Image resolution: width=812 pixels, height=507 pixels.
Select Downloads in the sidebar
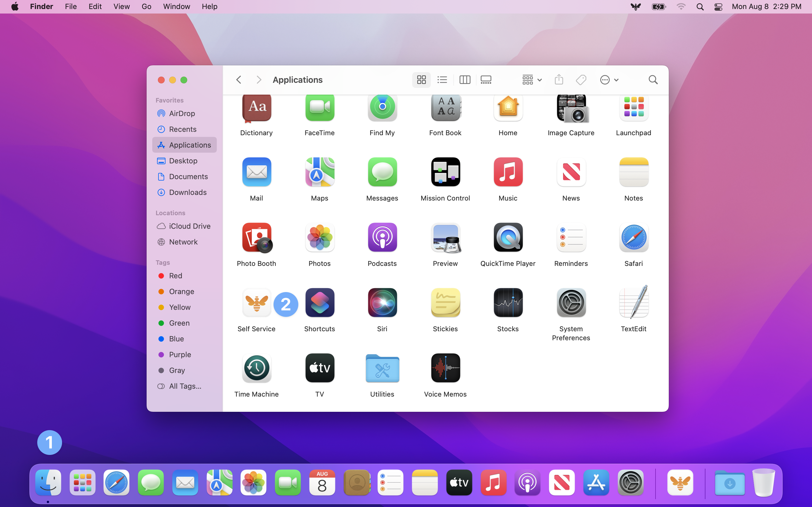pos(187,192)
